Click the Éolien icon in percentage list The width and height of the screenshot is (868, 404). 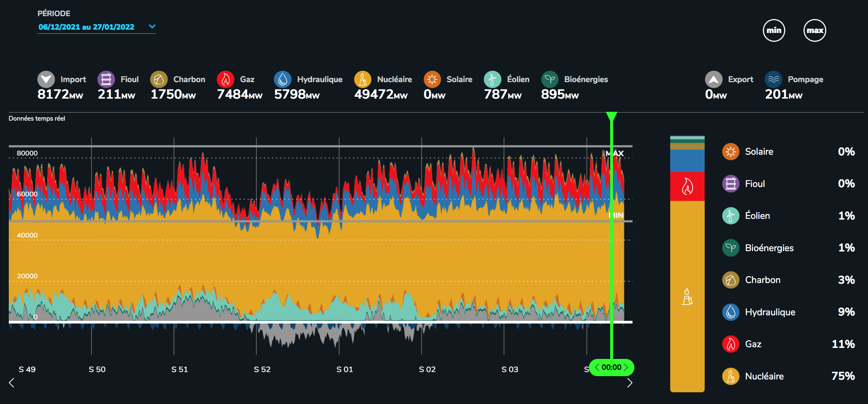coord(731,216)
